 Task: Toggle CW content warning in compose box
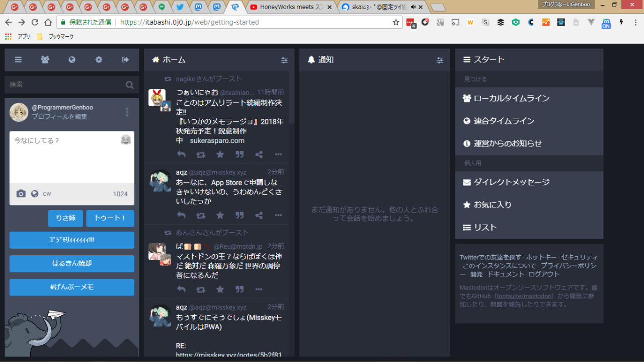[x=47, y=194]
